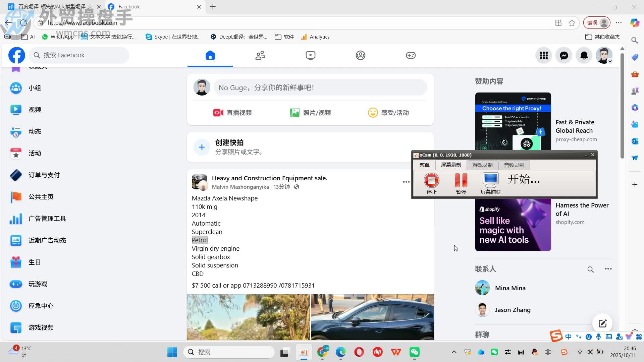Switch to oCam 游戏录制 tab

(482, 165)
